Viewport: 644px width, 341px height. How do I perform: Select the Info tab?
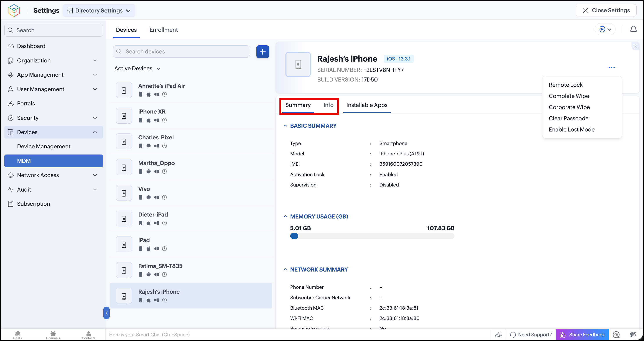[x=328, y=105]
